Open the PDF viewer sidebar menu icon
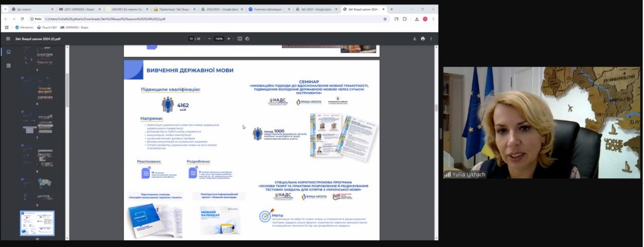This screenshot has height=247, width=644. (x=8, y=38)
